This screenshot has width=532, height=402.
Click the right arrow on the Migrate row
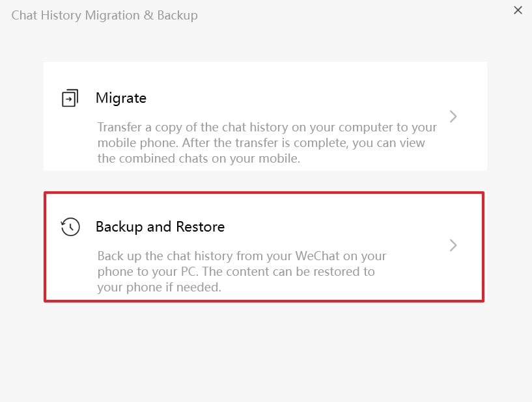pos(453,116)
